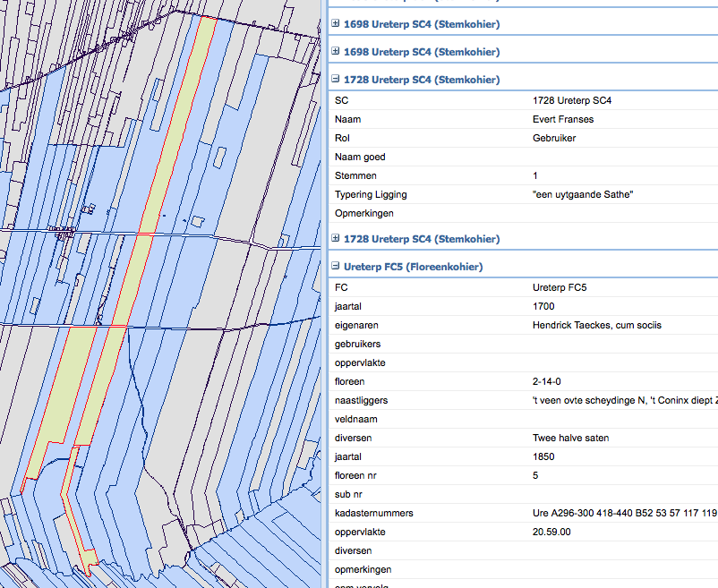Select the oppervlakte value "20.59.00"
The image size is (718, 588).
tap(551, 533)
